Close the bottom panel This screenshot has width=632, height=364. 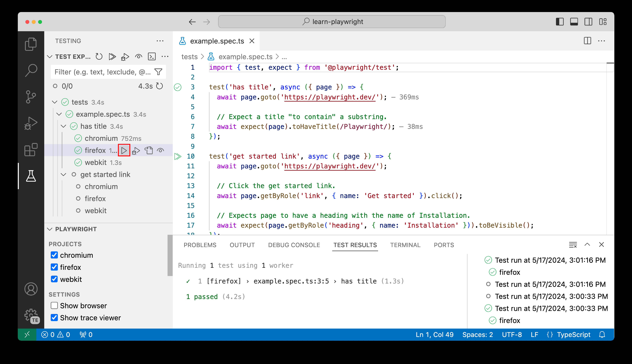[x=601, y=245]
